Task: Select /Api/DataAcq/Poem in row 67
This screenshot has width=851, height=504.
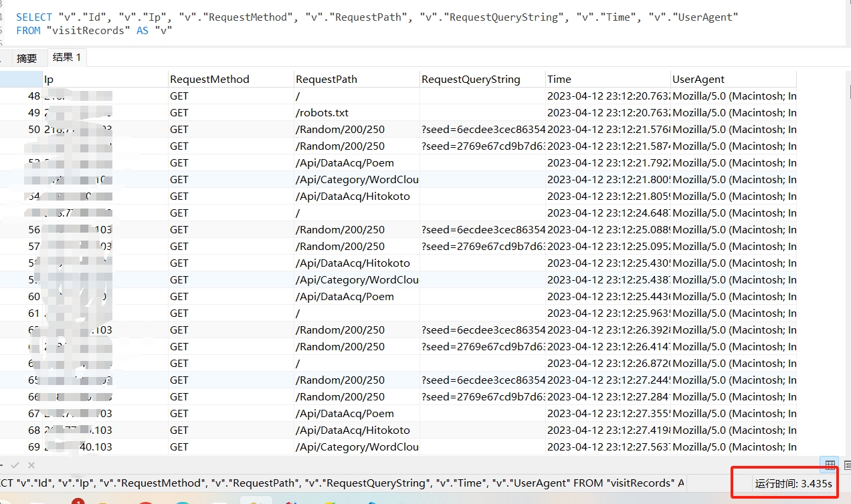Action: click(357, 413)
